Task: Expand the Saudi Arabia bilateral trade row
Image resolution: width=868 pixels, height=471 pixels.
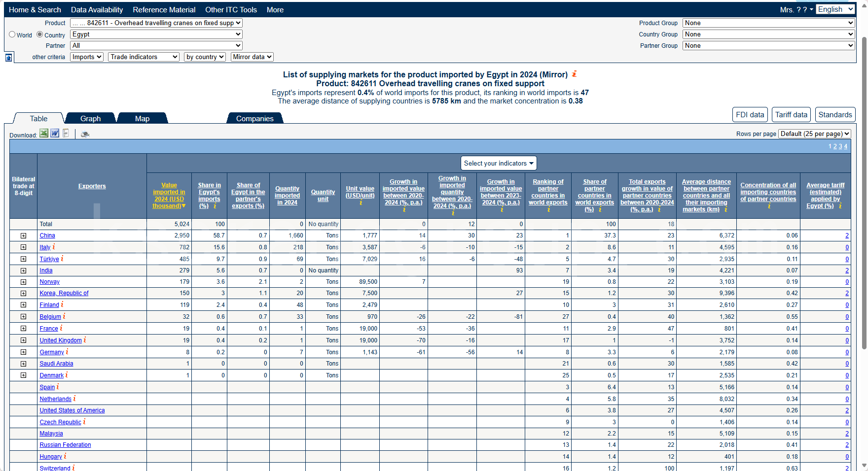Action: coord(23,364)
